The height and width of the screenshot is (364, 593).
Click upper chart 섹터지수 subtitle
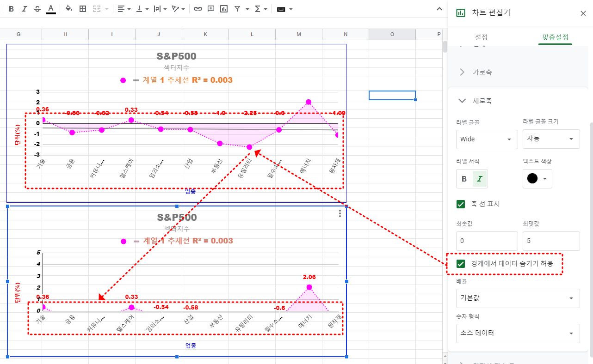click(x=176, y=68)
